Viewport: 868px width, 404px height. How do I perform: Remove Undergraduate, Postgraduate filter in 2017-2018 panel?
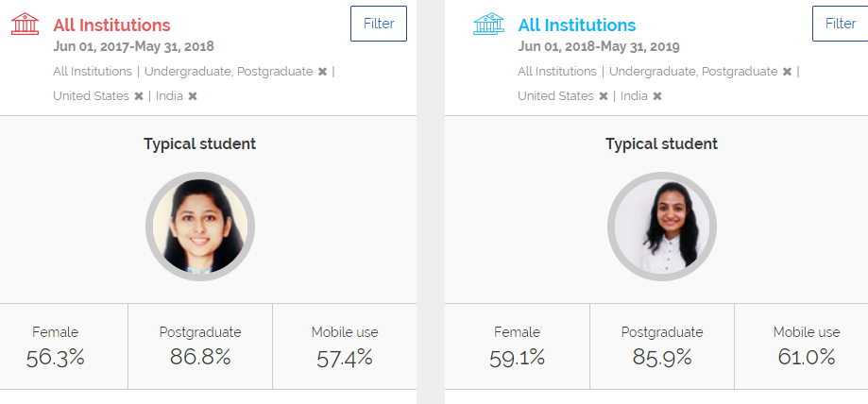(322, 72)
